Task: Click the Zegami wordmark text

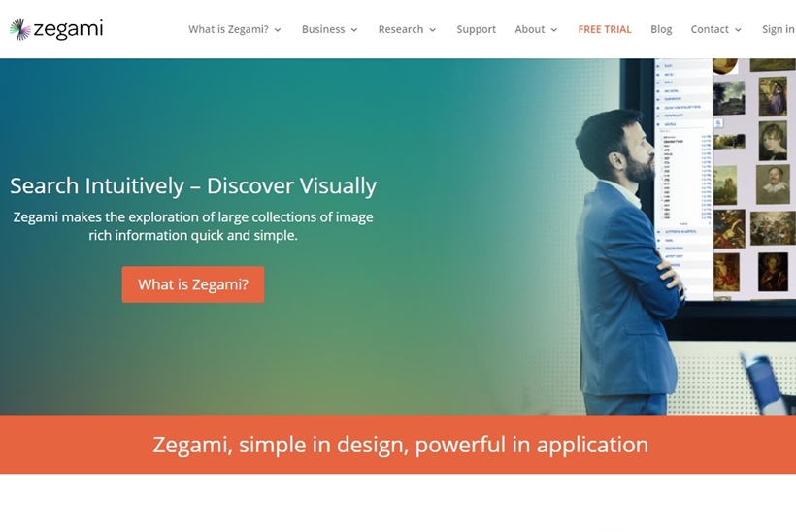Action: pyautogui.click(x=68, y=29)
